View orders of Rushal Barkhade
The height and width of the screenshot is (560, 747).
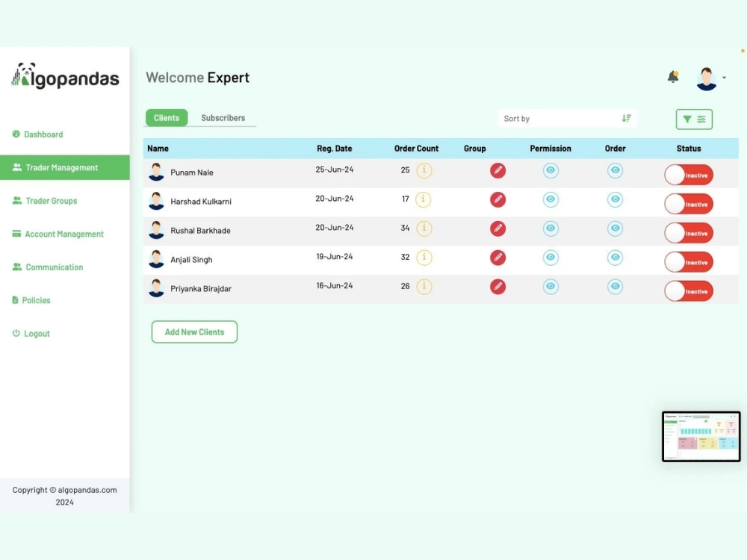click(x=615, y=228)
